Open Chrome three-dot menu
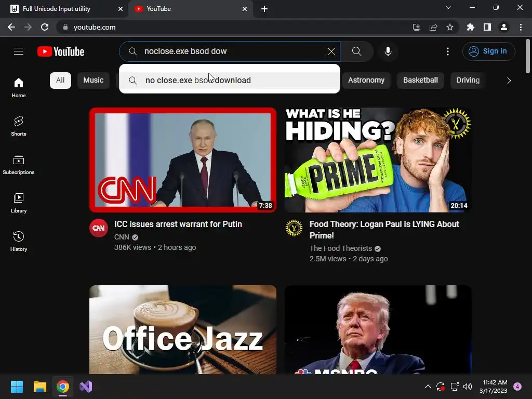 click(521, 27)
